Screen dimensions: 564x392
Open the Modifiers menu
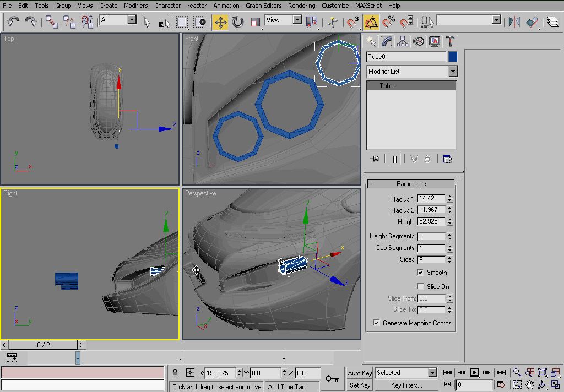pos(135,6)
